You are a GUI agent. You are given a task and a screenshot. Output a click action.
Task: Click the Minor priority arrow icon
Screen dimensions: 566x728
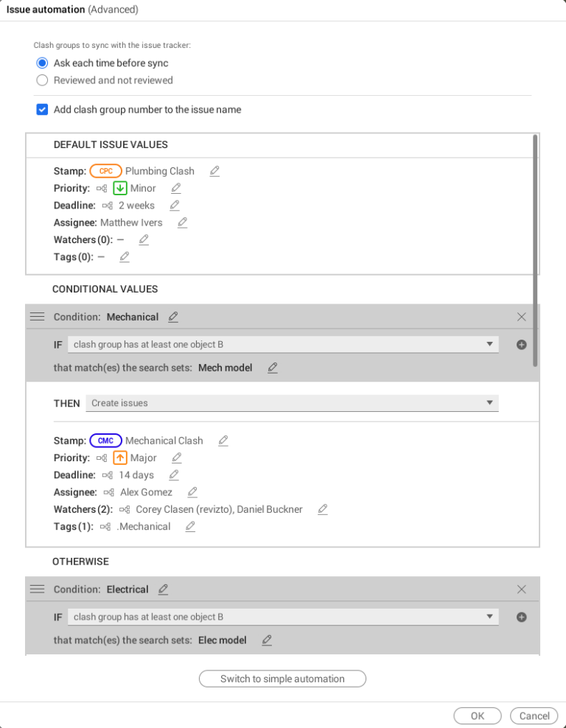[x=120, y=188]
